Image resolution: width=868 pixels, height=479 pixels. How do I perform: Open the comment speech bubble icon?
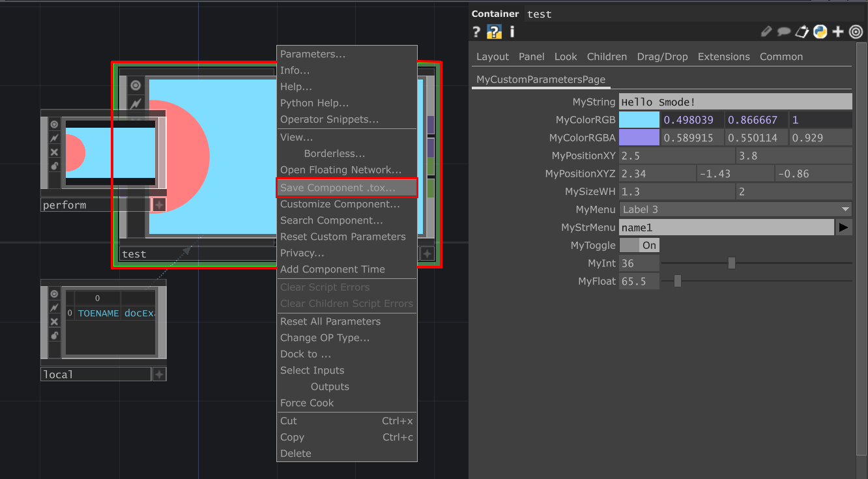(x=784, y=31)
